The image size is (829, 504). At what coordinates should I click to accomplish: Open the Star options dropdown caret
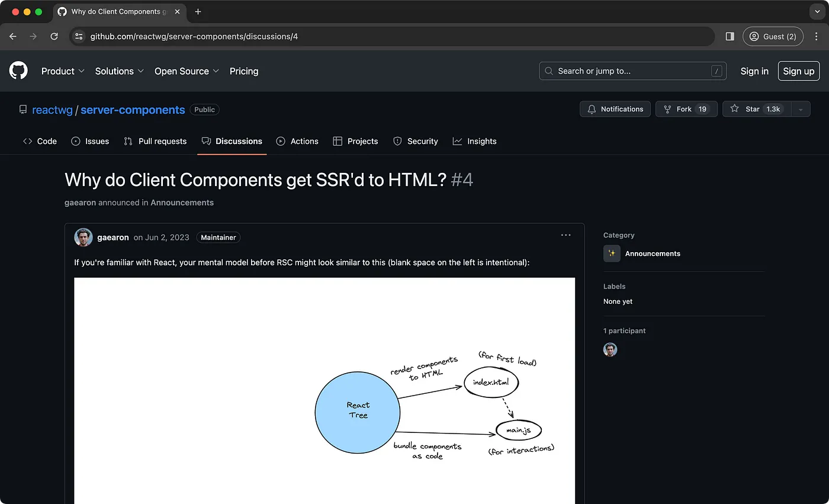(x=800, y=109)
